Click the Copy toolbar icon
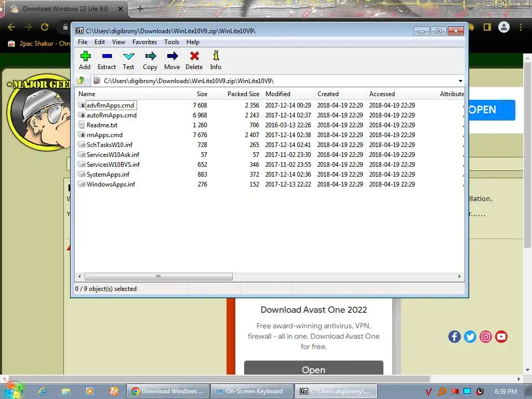 (150, 56)
